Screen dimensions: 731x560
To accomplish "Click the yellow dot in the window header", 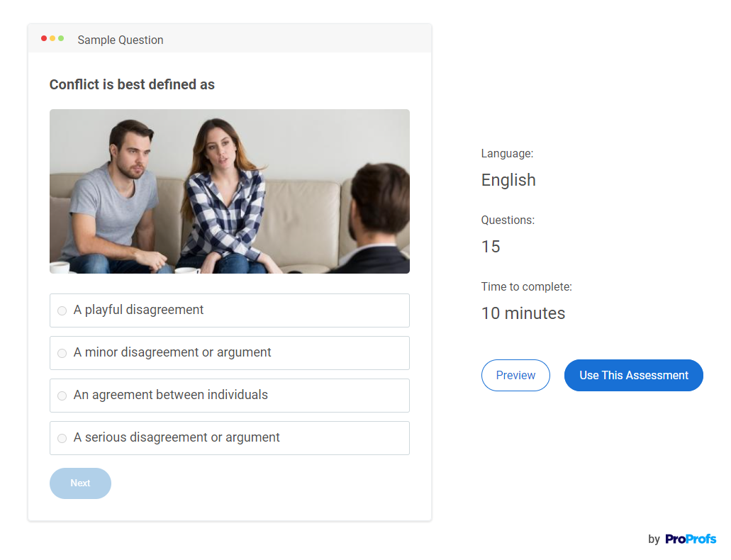I will coord(52,38).
